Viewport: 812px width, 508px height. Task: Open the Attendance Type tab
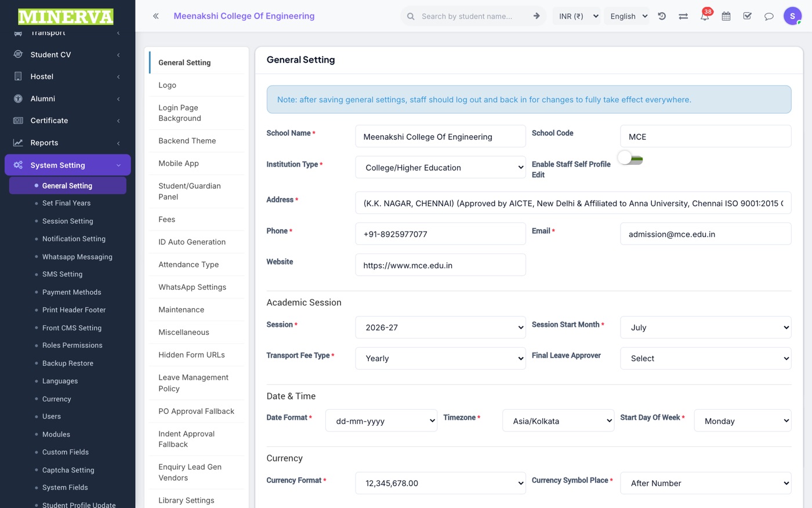[197, 265]
